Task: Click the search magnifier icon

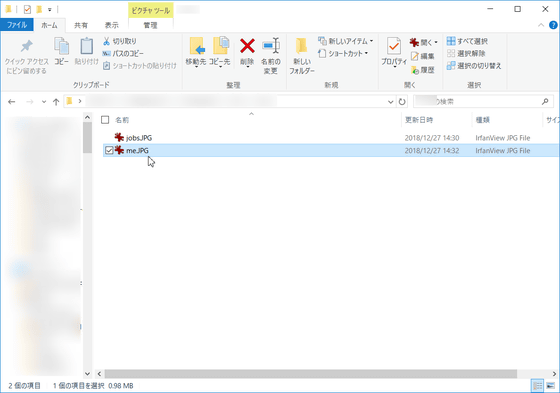Action: click(545, 102)
